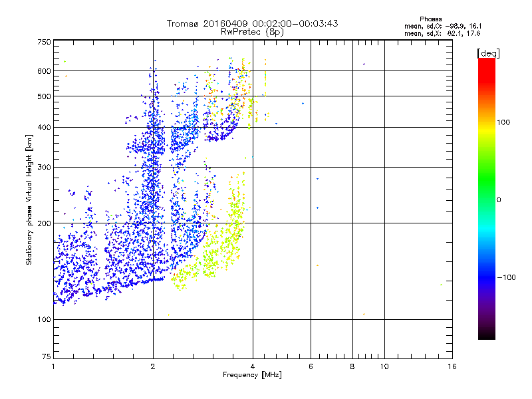Click the 'Phases' header text

coord(430,19)
